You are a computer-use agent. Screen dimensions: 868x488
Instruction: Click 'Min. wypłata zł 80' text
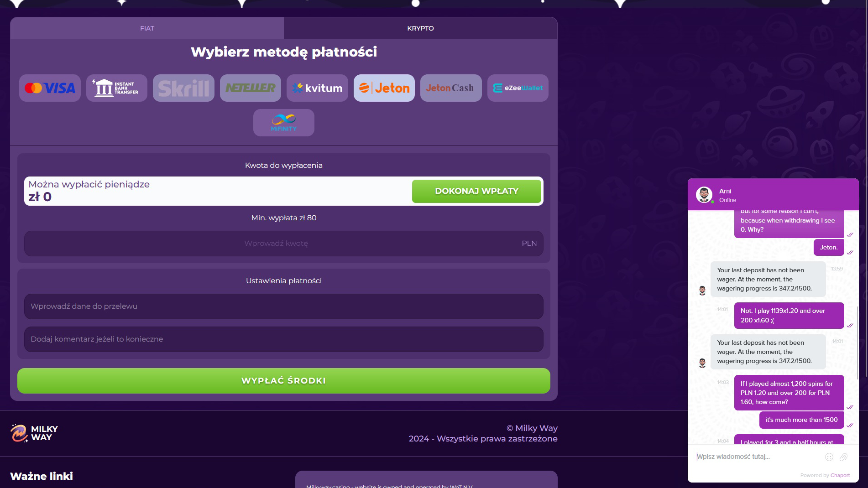(x=284, y=218)
